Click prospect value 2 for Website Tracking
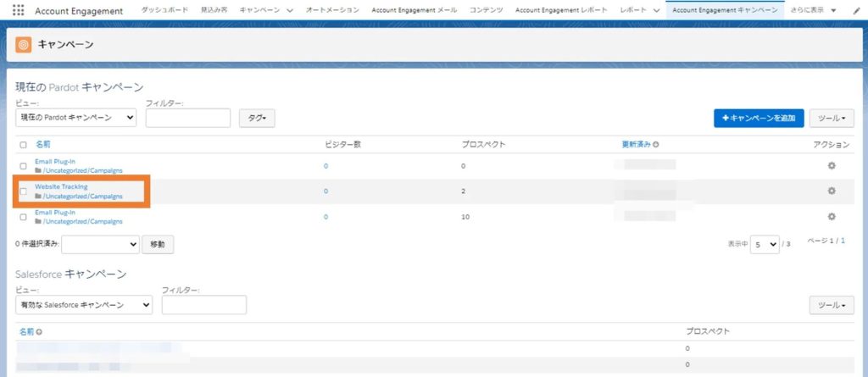Viewport: 868px width, 377px height. [x=463, y=191]
